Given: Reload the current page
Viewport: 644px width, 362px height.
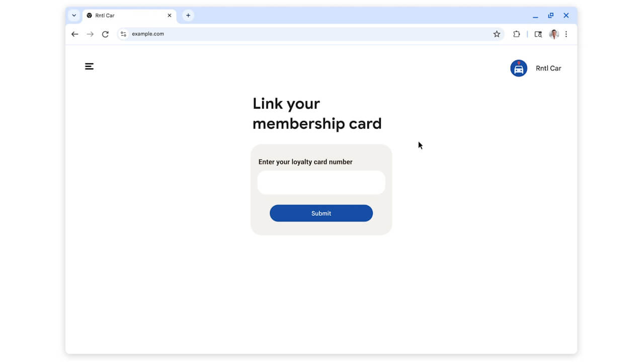Looking at the screenshot, I should (105, 34).
